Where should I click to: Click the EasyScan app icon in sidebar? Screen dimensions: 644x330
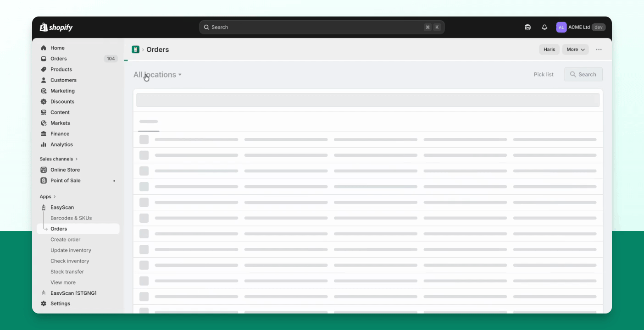pos(44,207)
